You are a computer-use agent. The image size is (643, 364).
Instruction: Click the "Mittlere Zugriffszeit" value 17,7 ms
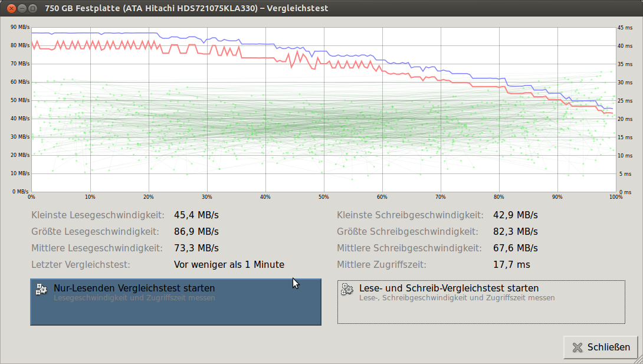pyautogui.click(x=511, y=265)
